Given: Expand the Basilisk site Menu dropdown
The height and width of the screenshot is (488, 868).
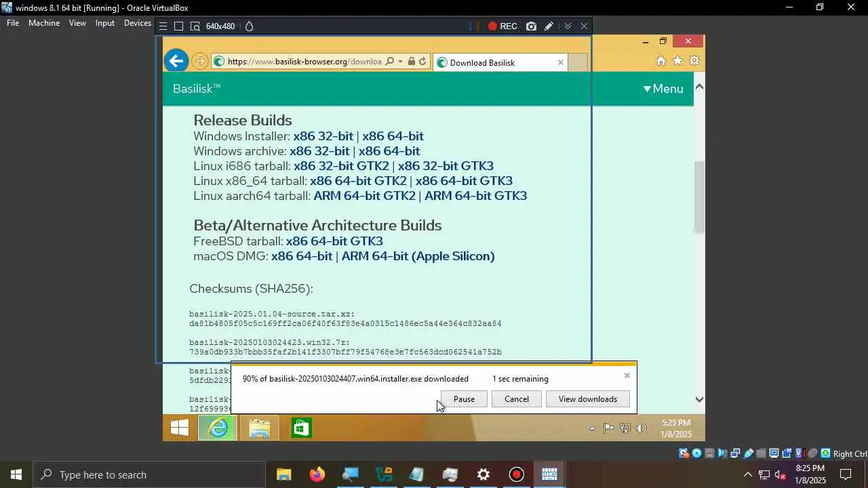Looking at the screenshot, I should coord(663,89).
